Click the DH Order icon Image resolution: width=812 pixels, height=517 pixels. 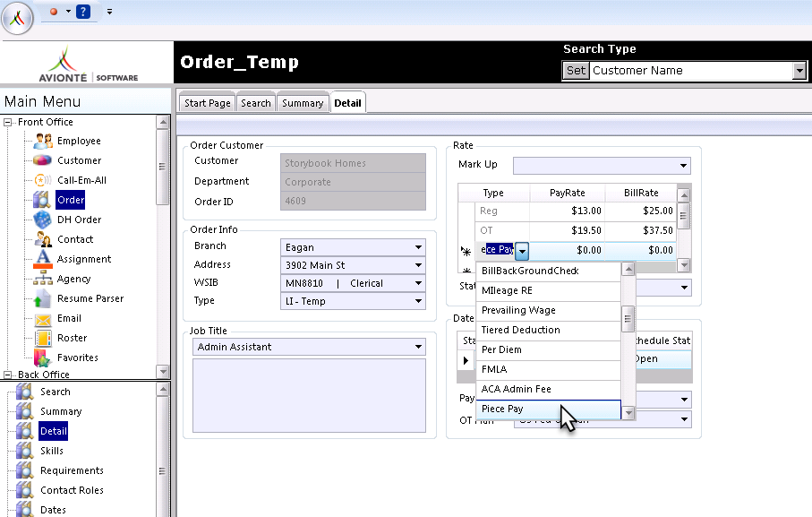[x=42, y=220]
